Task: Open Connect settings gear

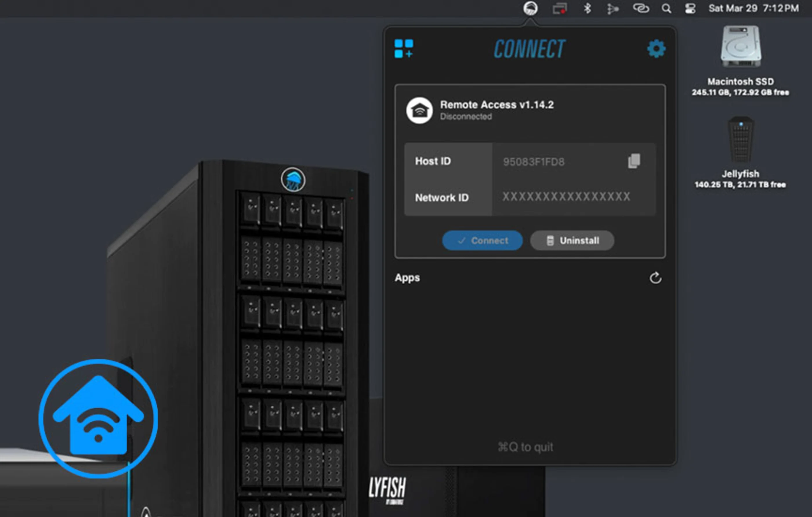Action: pyautogui.click(x=656, y=49)
